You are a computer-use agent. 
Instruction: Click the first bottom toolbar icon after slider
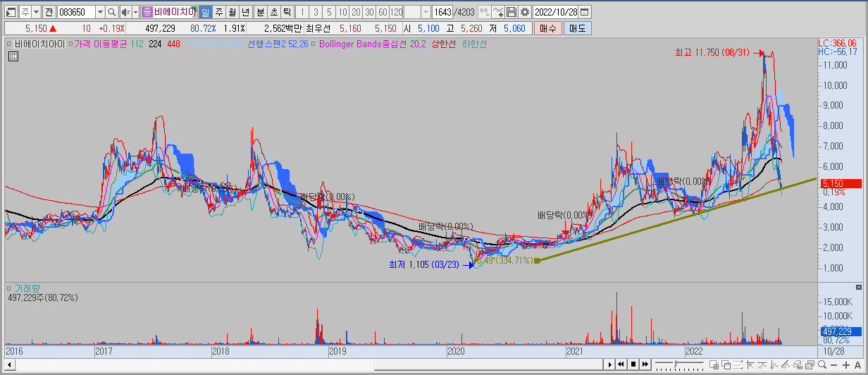pyautogui.click(x=714, y=364)
